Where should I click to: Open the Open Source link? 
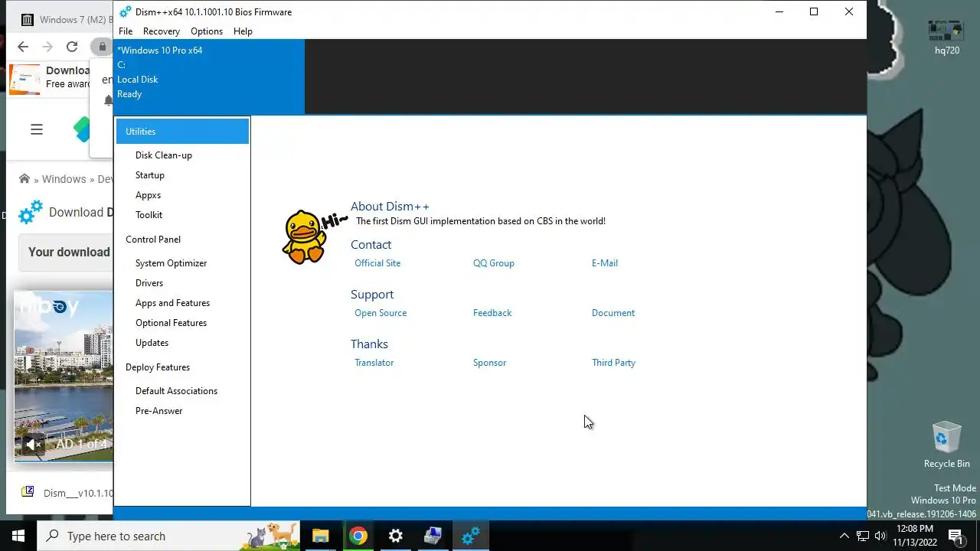[x=381, y=313]
